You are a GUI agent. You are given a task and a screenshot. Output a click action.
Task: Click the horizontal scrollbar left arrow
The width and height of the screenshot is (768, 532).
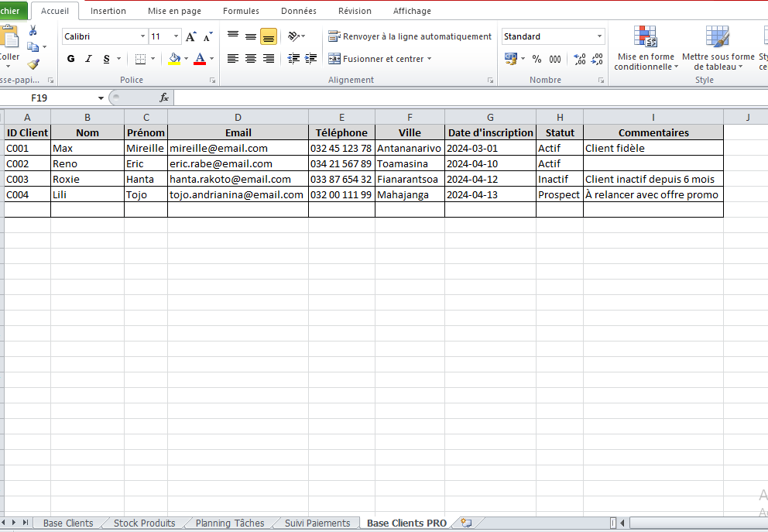click(x=623, y=523)
